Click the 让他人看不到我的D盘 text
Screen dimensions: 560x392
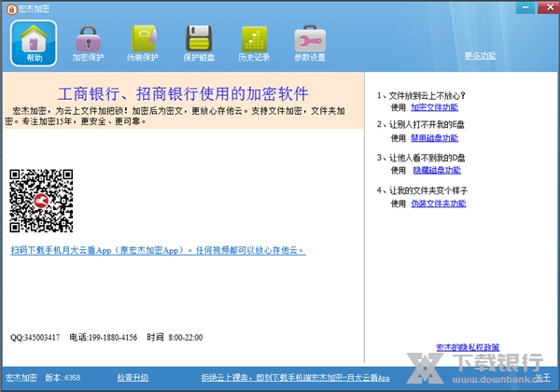click(421, 158)
